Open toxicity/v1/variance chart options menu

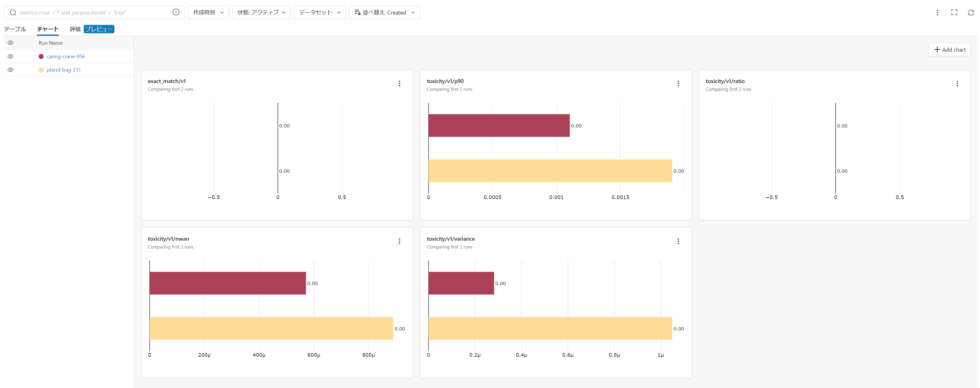(x=678, y=241)
